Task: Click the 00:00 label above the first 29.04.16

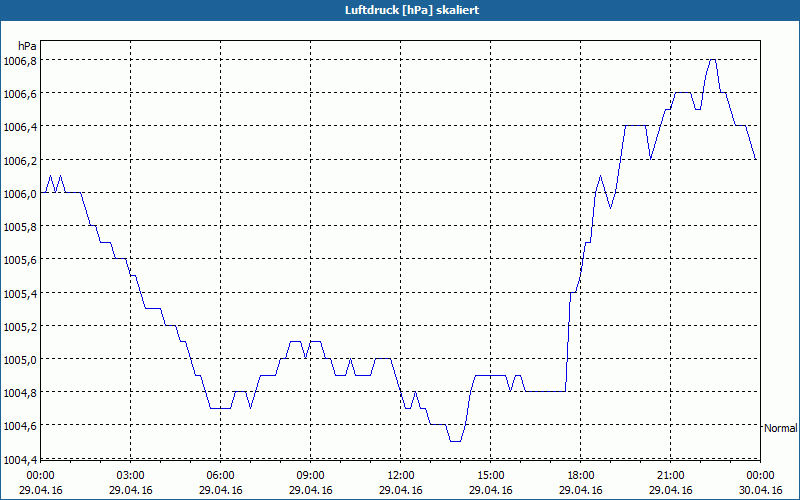Action: (40, 476)
